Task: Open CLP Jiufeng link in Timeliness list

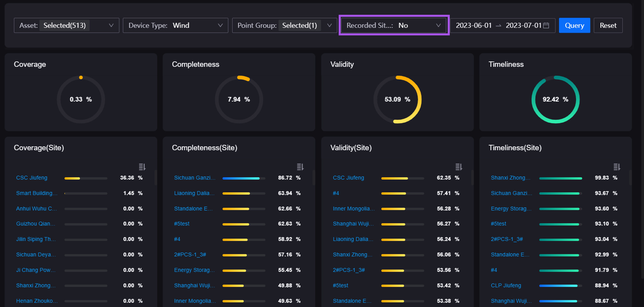Action: coord(506,285)
